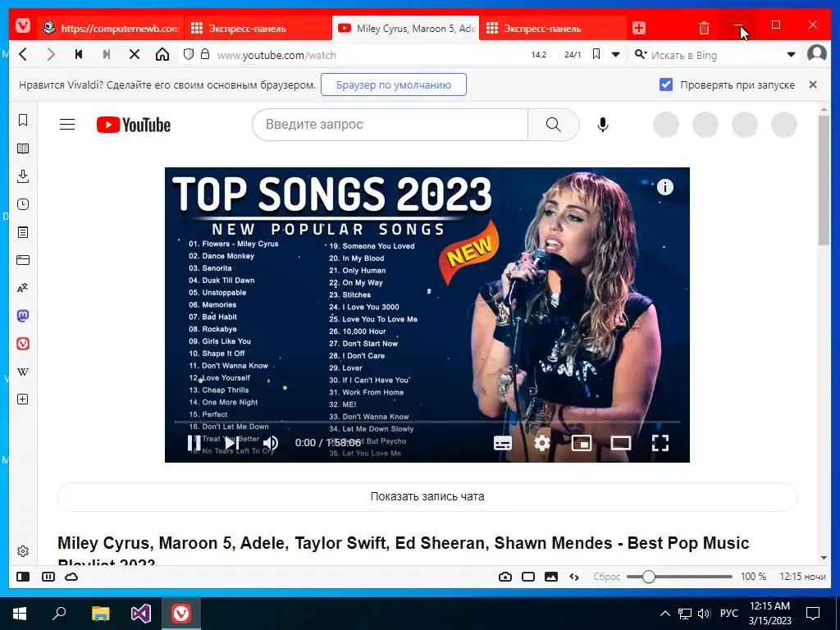Open the History panel
This screenshot has width=840, height=630.
coord(23,204)
